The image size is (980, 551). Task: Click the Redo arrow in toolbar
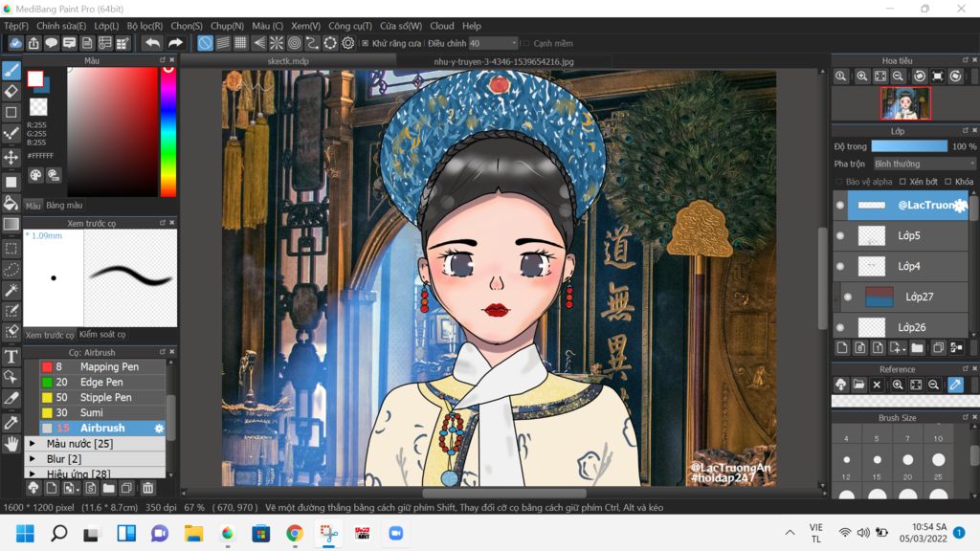175,43
